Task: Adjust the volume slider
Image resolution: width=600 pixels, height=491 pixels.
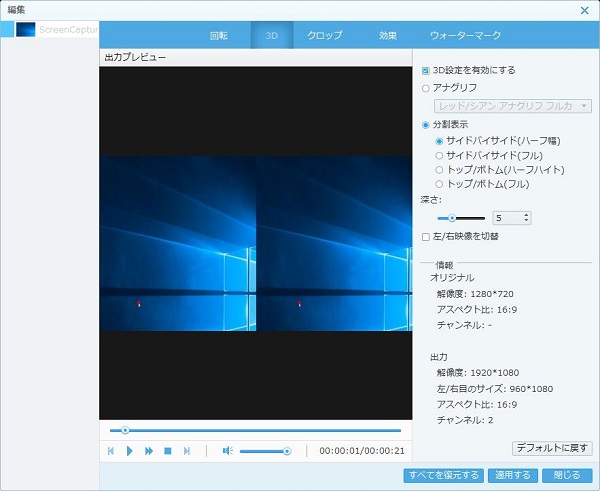Action: (265, 452)
